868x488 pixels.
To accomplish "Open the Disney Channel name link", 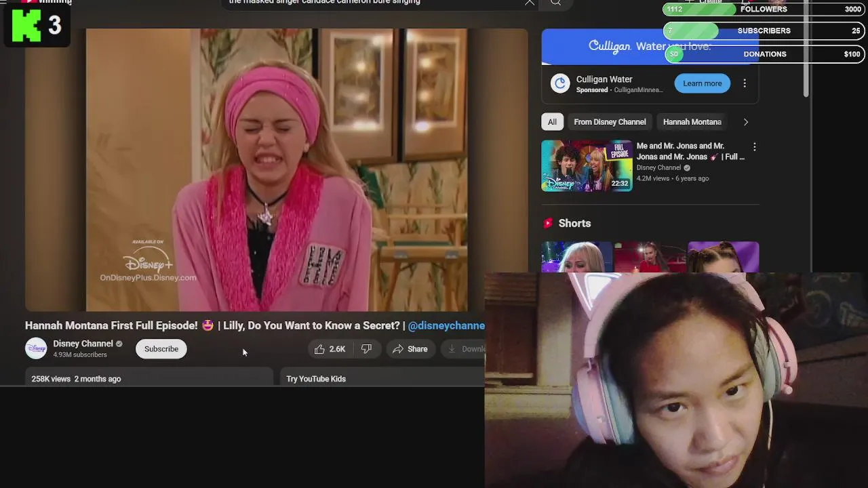I will [x=83, y=344].
